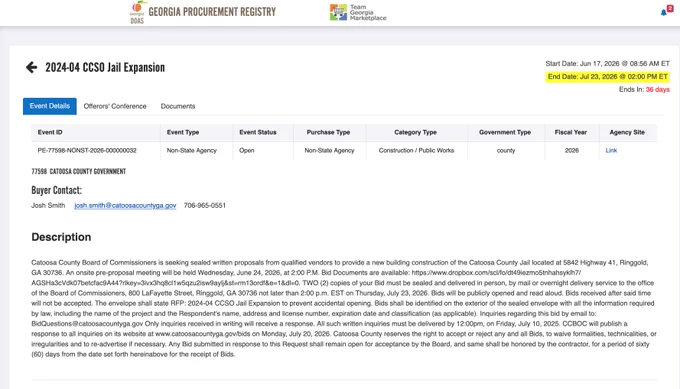Image resolution: width=680 pixels, height=389 pixels.
Task: Select Event ID PE-77598-NONST-2026-000000032
Action: pos(87,150)
